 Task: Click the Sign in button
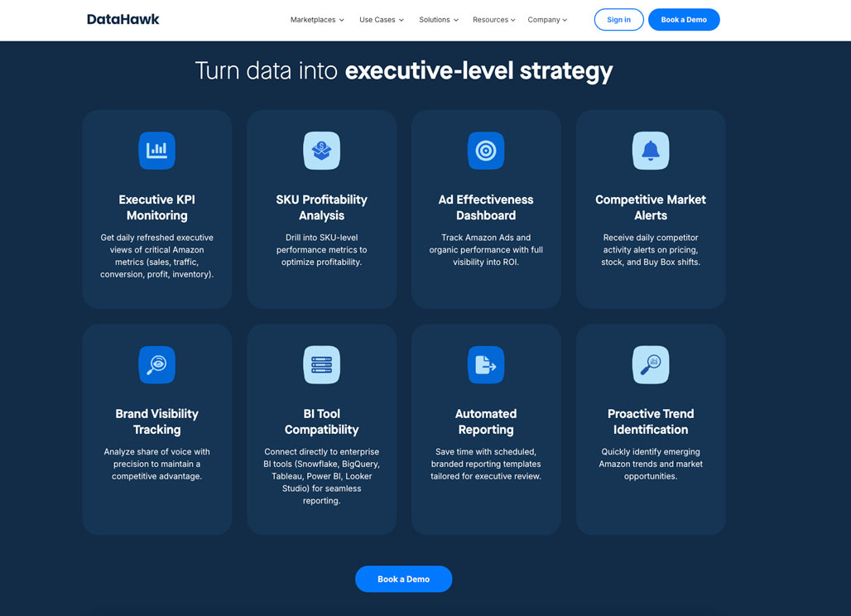618,20
